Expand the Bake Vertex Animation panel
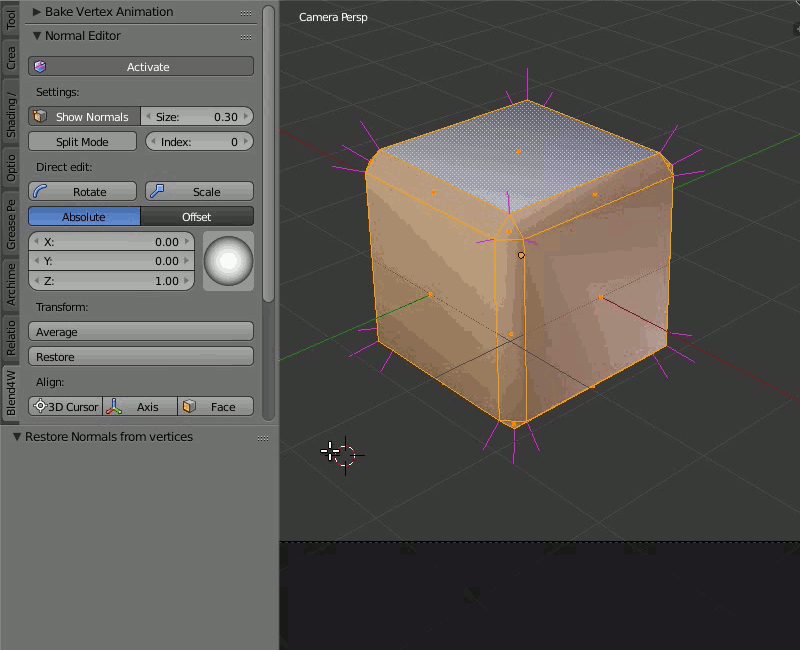Screen dimensions: 800x650 click(37, 12)
